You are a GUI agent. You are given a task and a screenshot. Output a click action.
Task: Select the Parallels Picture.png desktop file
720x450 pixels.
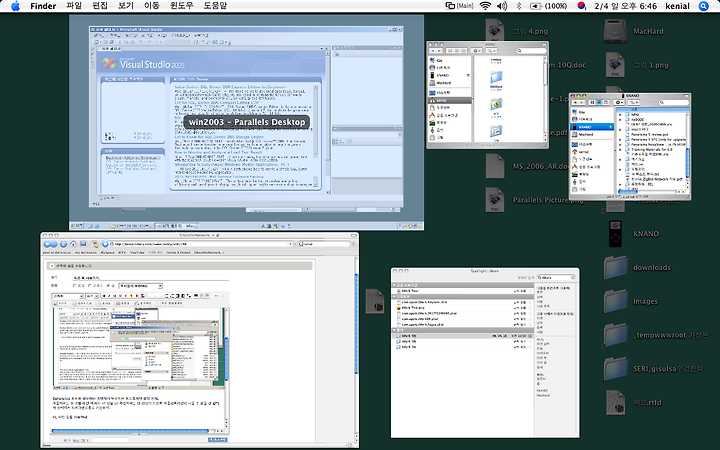click(495, 200)
